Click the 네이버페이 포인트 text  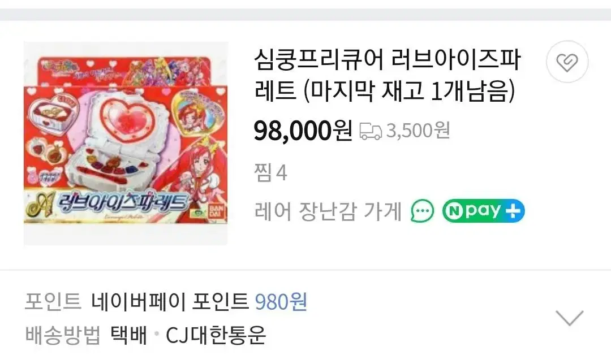(x=170, y=302)
